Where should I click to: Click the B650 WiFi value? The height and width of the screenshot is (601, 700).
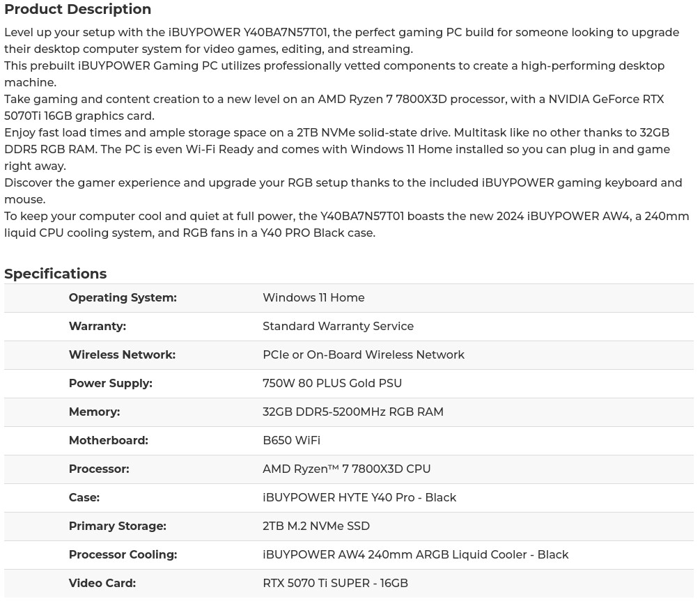(291, 440)
